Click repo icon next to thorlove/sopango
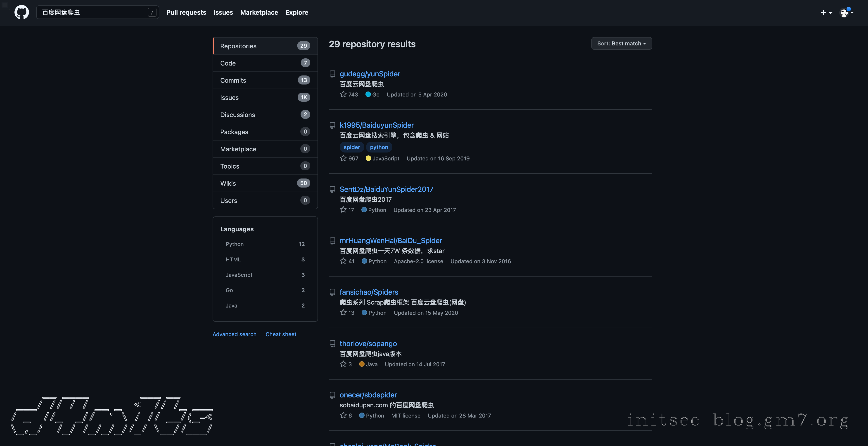The image size is (868, 446). [332, 344]
